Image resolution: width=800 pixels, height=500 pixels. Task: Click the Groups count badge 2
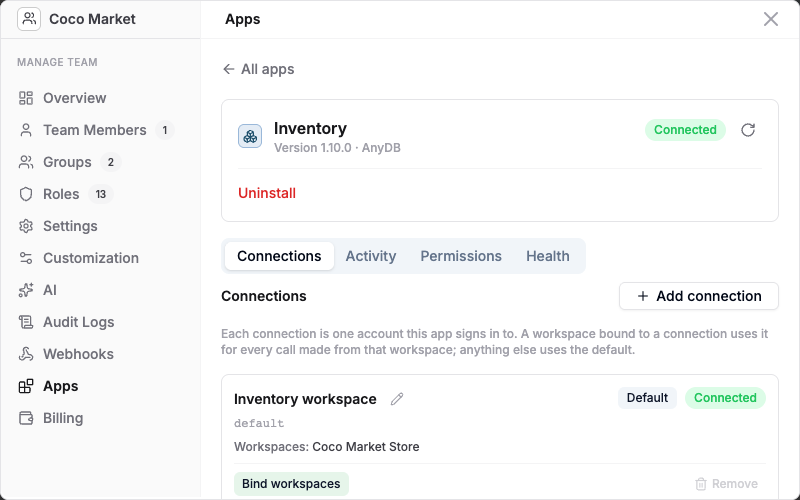(x=110, y=162)
